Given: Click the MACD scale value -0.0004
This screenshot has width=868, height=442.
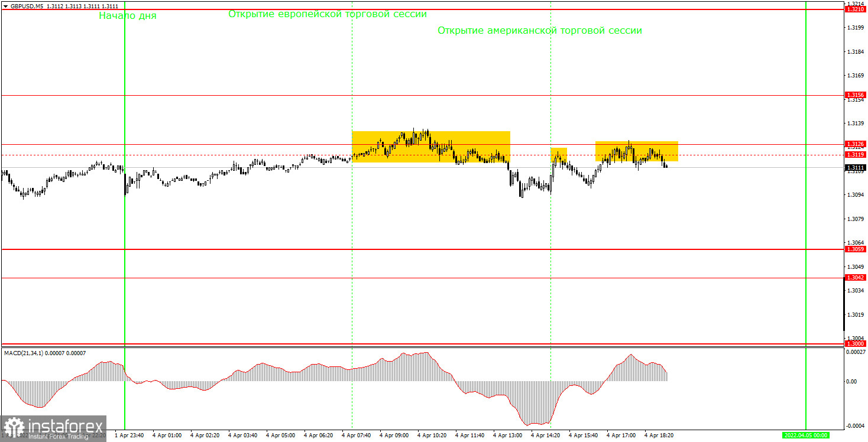Looking at the screenshot, I should pyautogui.click(x=856, y=426).
